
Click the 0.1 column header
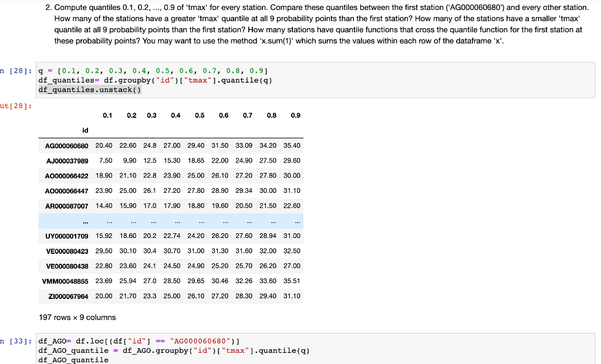click(107, 115)
